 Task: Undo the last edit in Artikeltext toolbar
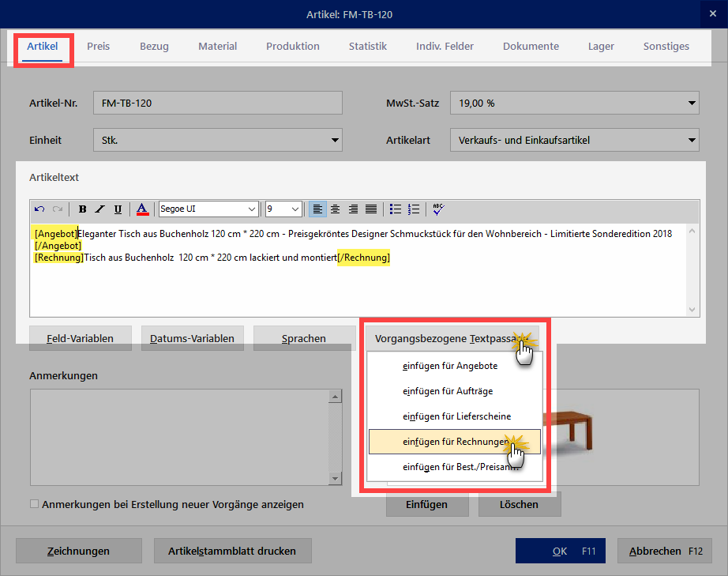[x=39, y=209]
